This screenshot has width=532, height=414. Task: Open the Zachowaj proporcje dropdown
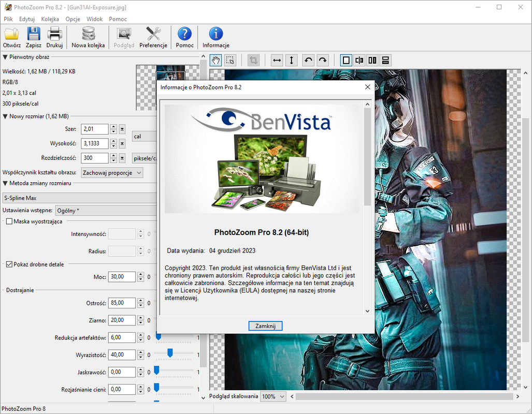tap(112, 172)
